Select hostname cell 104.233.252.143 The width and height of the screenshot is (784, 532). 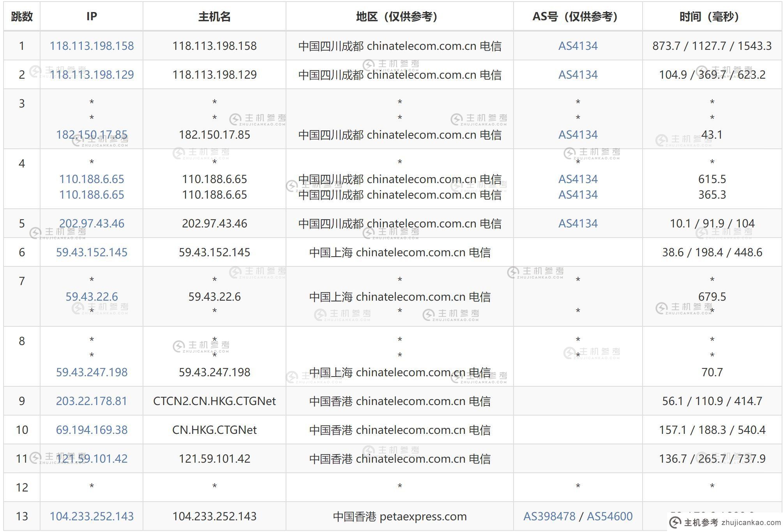coord(214,516)
